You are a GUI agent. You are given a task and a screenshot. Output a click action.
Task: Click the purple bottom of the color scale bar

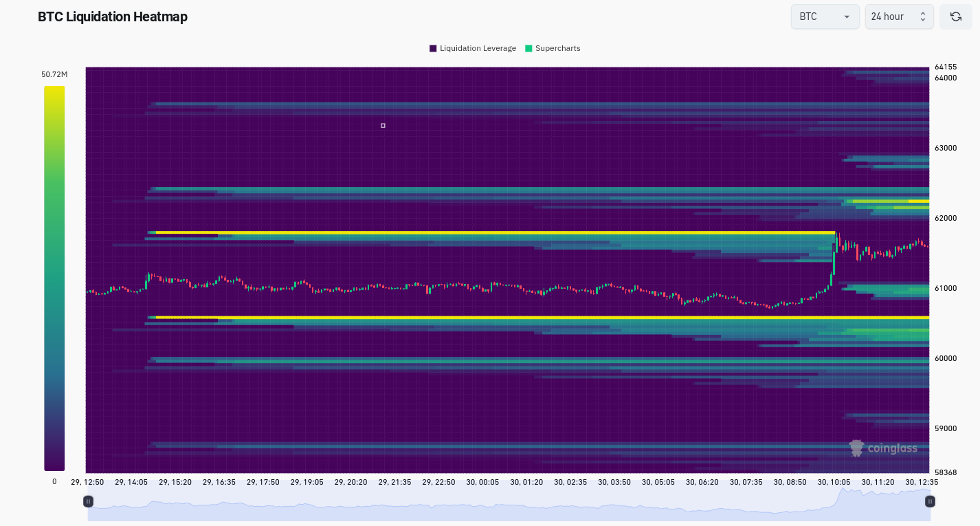tap(54, 464)
